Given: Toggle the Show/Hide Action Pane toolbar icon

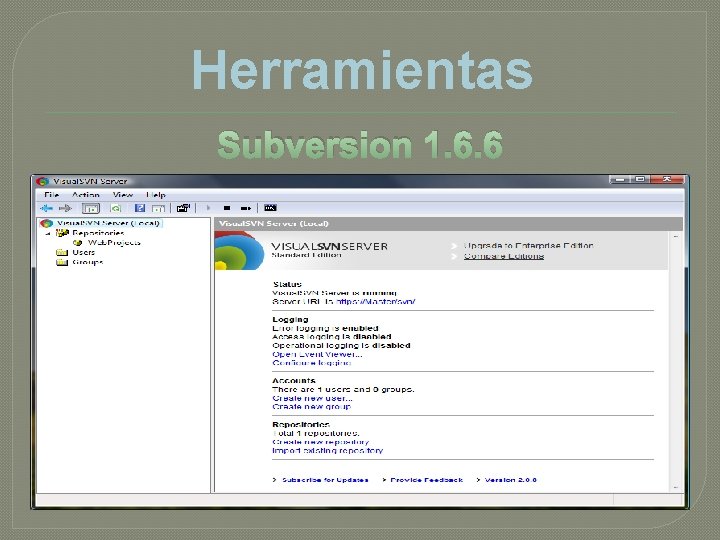Looking at the screenshot, I should click(158, 208).
